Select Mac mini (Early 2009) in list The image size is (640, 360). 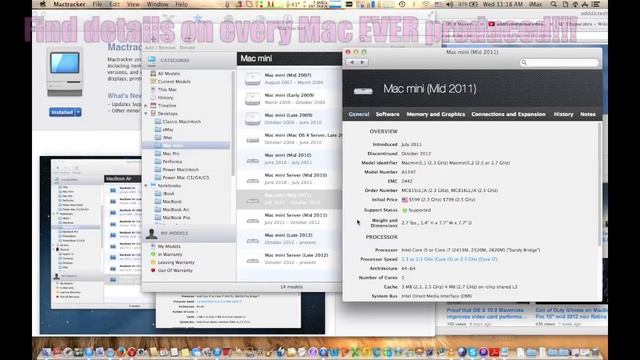click(289, 99)
